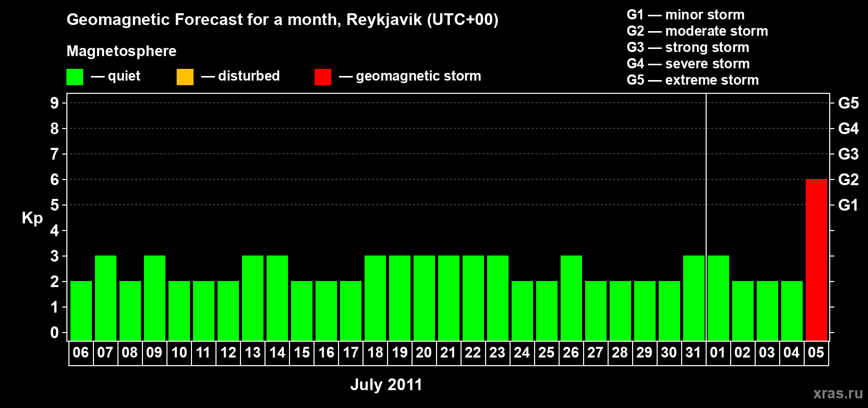Click date label 18 on the axis

[375, 352]
